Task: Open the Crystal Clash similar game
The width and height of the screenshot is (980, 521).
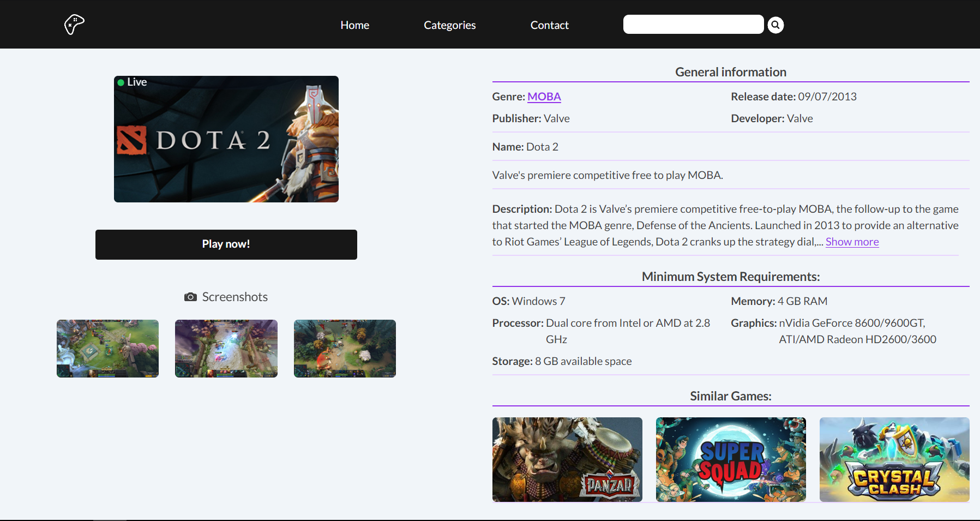Action: (894, 459)
